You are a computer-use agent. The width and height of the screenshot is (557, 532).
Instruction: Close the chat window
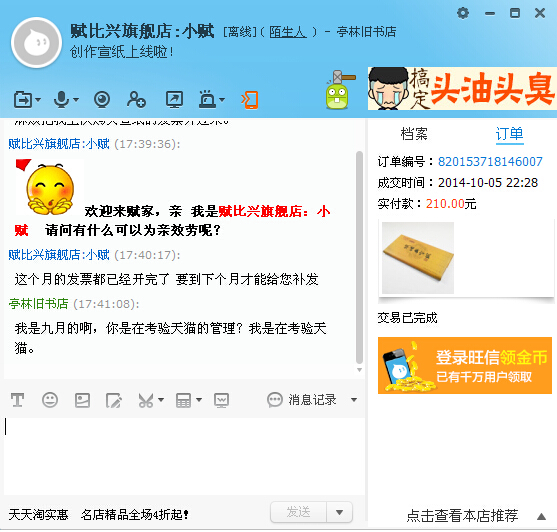[x=540, y=13]
